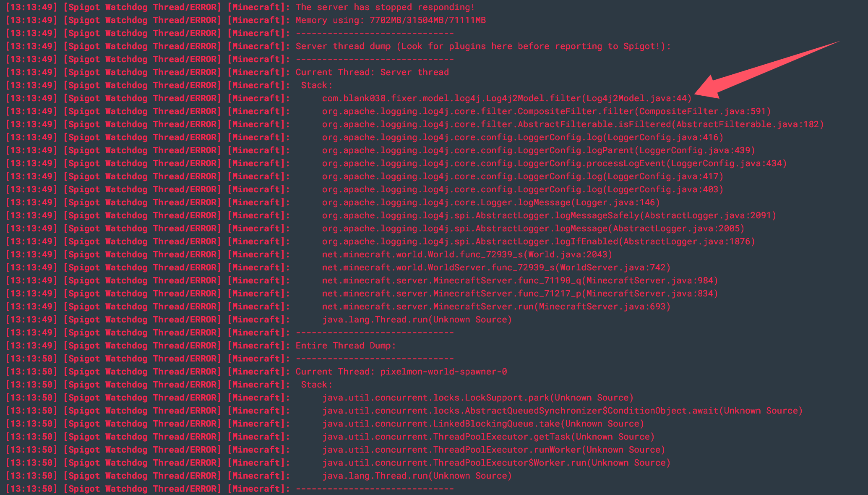868x495 pixels.
Task: Select the AbstractLogger.logMessageSafely stack frame
Action: pyautogui.click(x=549, y=215)
